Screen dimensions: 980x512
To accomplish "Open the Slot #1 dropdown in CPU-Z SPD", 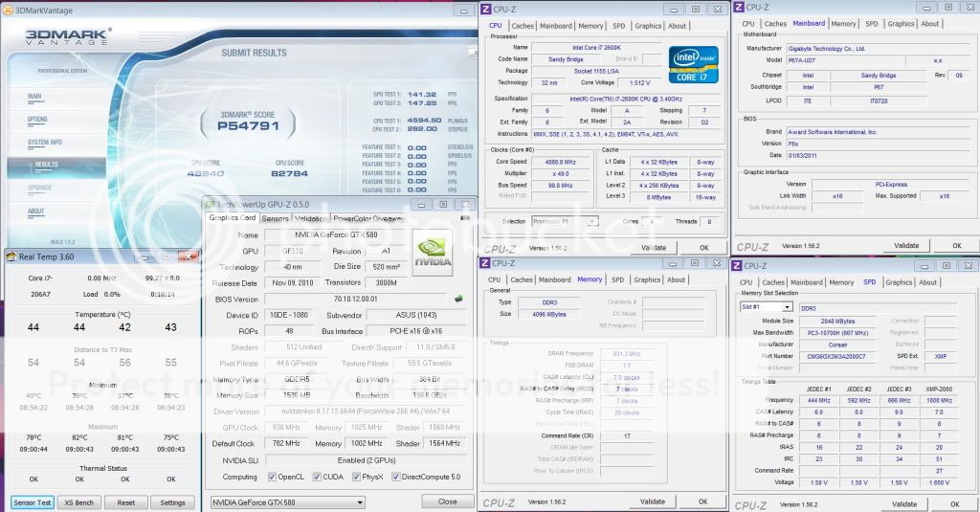I will tap(767, 307).
